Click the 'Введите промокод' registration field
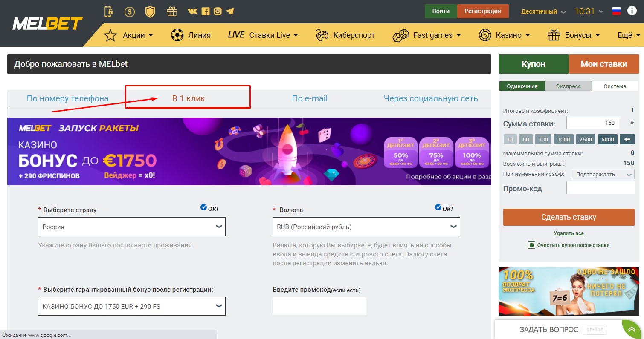 (x=319, y=306)
